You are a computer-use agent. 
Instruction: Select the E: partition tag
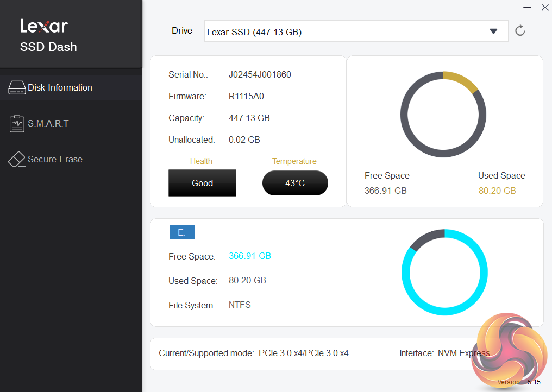tap(182, 232)
